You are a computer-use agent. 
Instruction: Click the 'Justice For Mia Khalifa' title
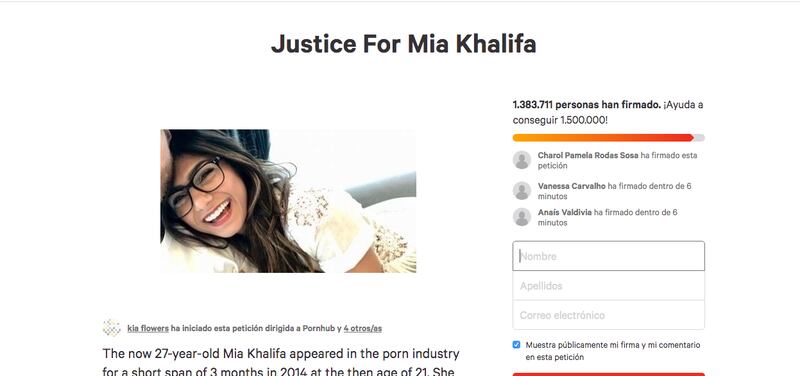pyautogui.click(x=404, y=44)
